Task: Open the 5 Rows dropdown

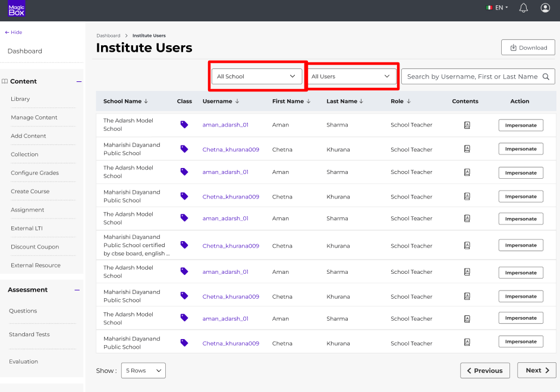Action: (143, 371)
